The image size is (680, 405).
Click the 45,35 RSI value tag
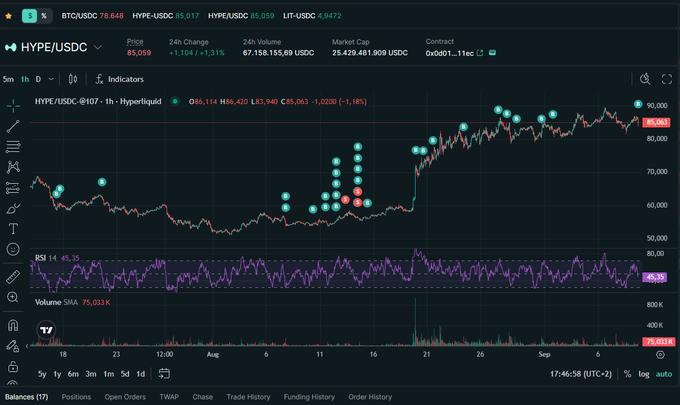click(x=655, y=277)
